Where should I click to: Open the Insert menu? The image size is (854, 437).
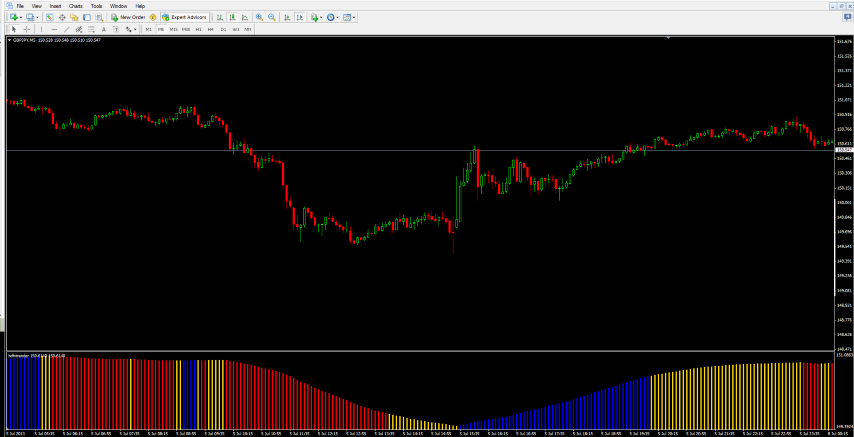(56, 6)
